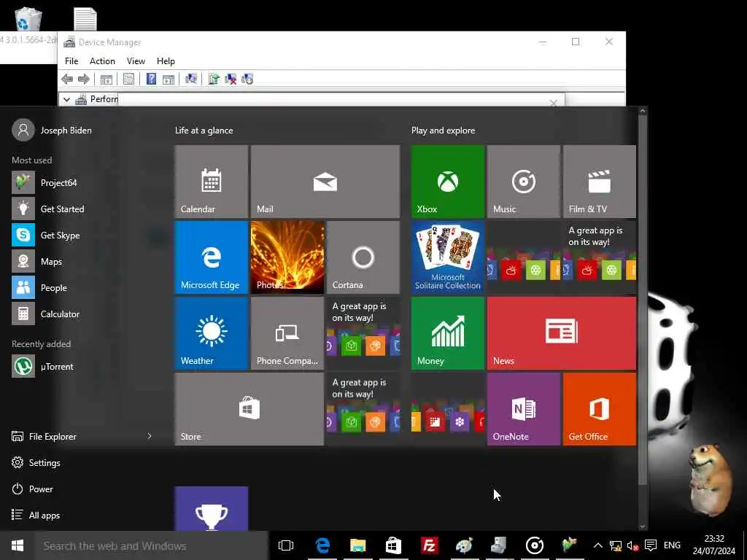Click the Get Office tile
Screen dimensions: 747x560
[600, 409]
